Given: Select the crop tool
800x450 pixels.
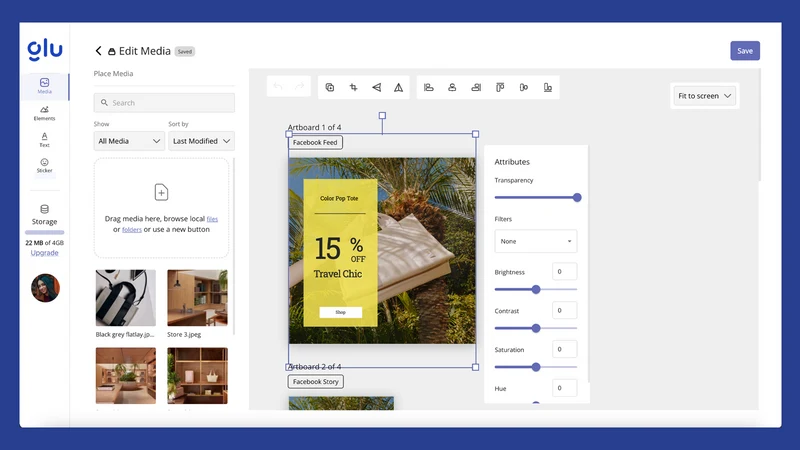Looking at the screenshot, I should pos(353,87).
